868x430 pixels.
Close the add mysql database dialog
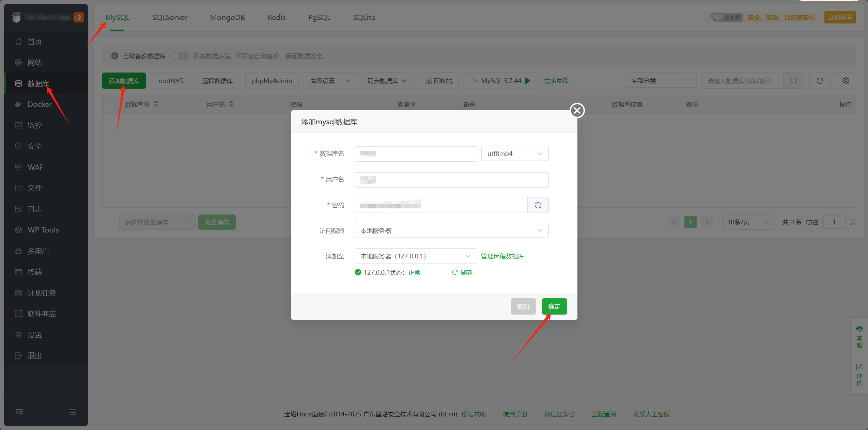tap(577, 110)
